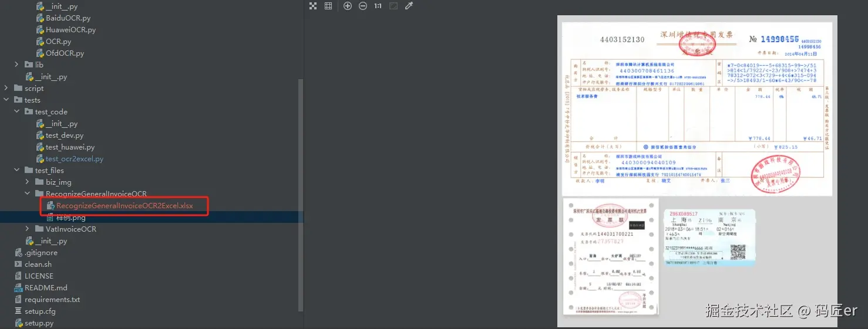Image resolution: width=868 pixels, height=329 pixels.
Task: Expand the script folder arrow
Action: [6, 89]
